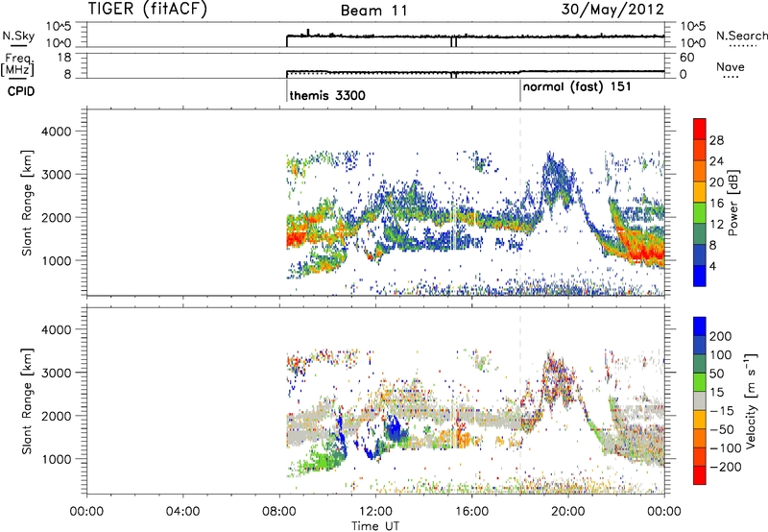Image resolution: width=768 pixels, height=532 pixels.
Task: Click the blue power swatch between 4 and 8
Action: click(700, 255)
